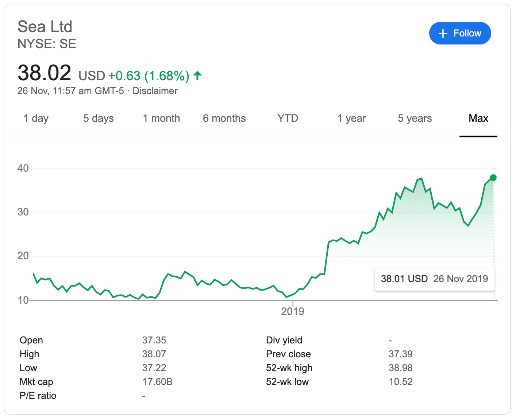The width and height of the screenshot is (516, 420).
Task: Click the Open value 37.35
Action: (x=154, y=340)
